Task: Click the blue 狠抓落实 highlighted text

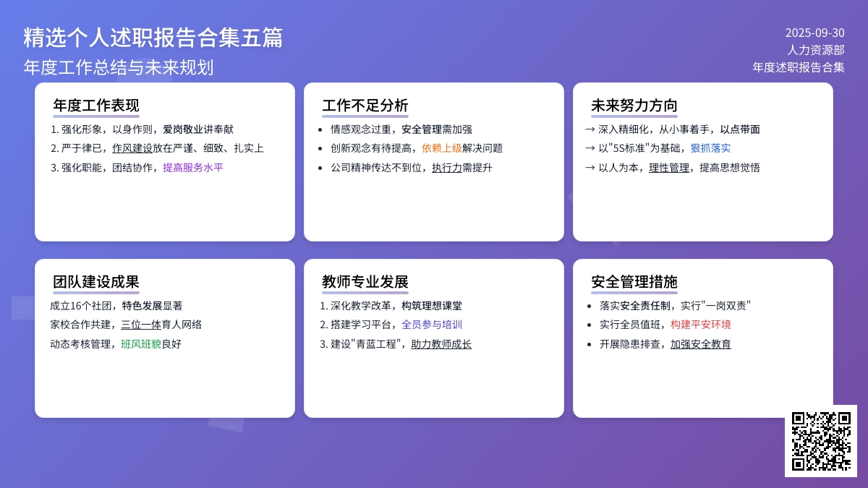Action: click(x=710, y=148)
